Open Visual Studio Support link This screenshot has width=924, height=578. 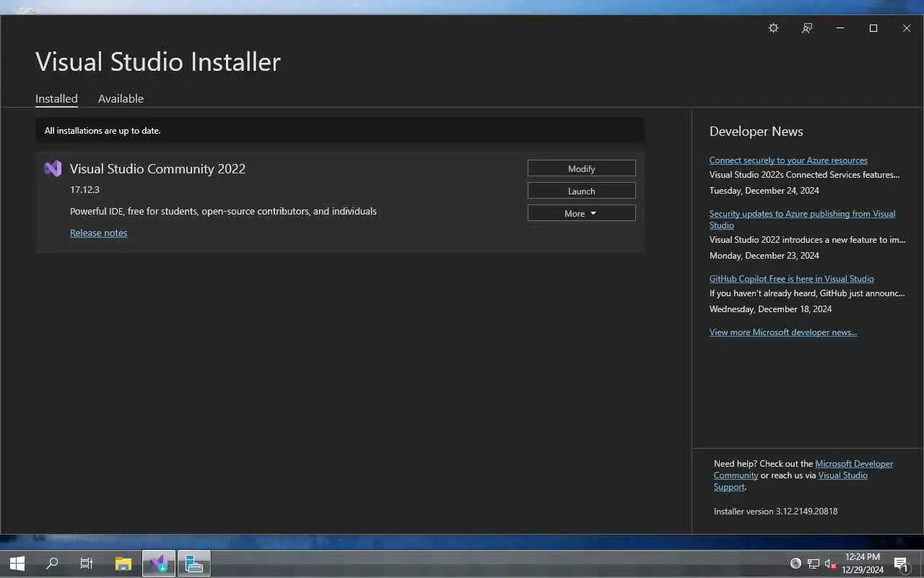click(x=790, y=481)
